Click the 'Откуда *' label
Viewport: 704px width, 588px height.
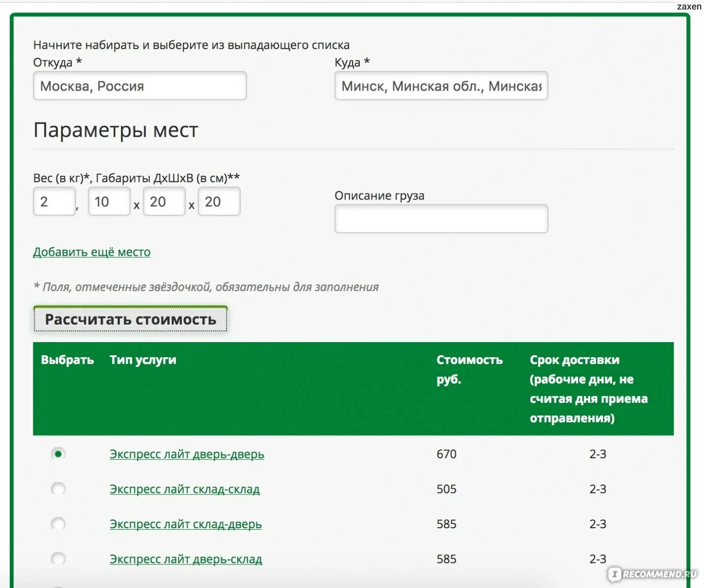click(x=57, y=62)
